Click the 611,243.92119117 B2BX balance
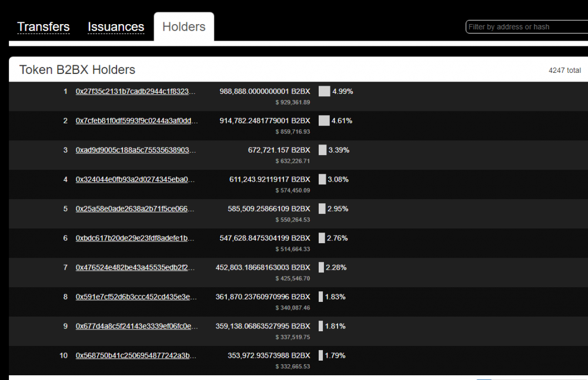Image resolution: width=588 pixels, height=380 pixels. [270, 179]
